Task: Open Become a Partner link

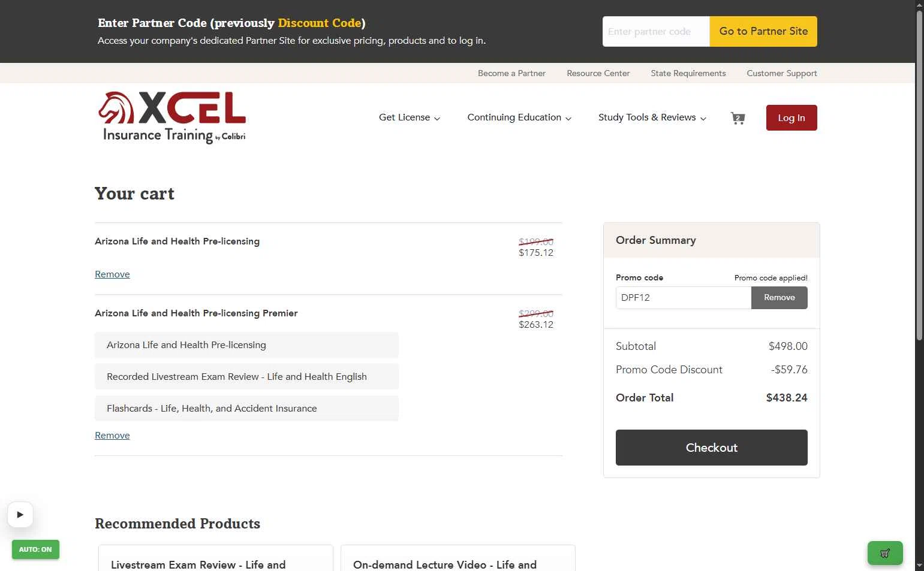Action: pos(511,73)
